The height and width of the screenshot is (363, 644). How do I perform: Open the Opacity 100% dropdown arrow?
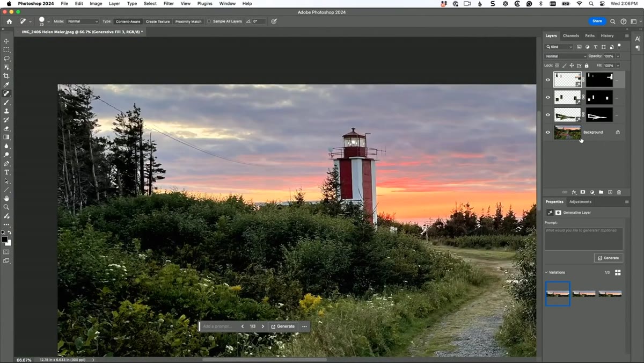point(618,56)
